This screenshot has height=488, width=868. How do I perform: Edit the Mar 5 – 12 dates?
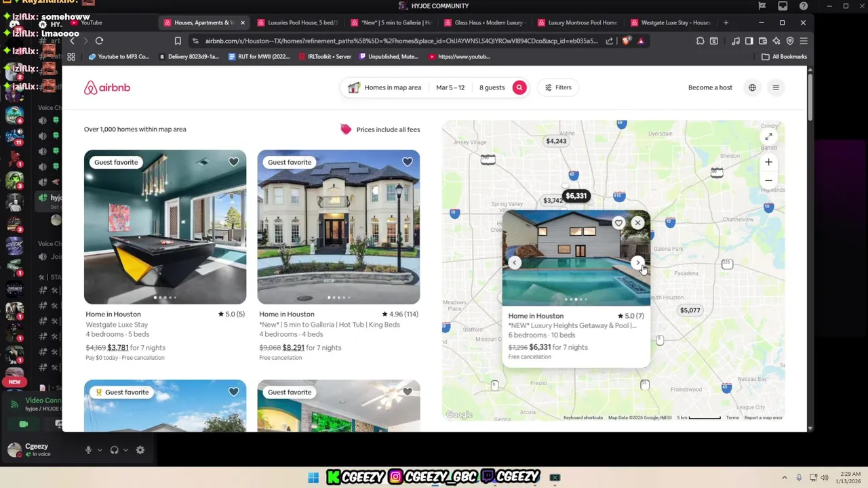click(x=450, y=87)
